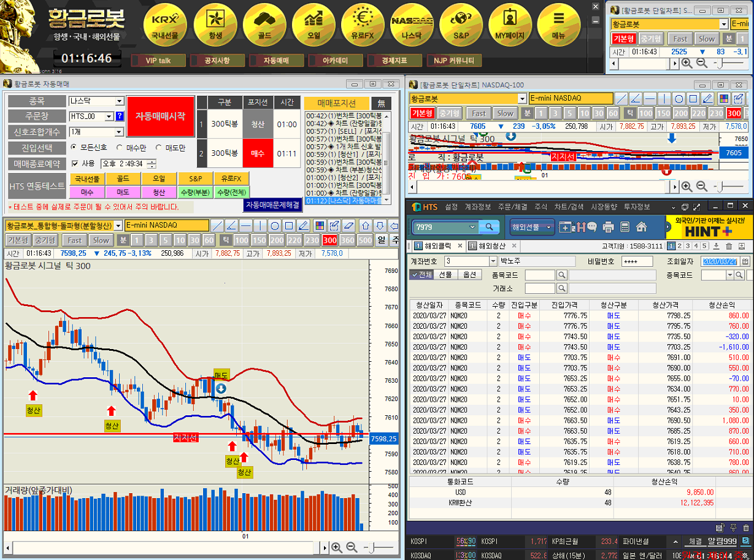Zoom in on the large signal chart

pos(337,547)
